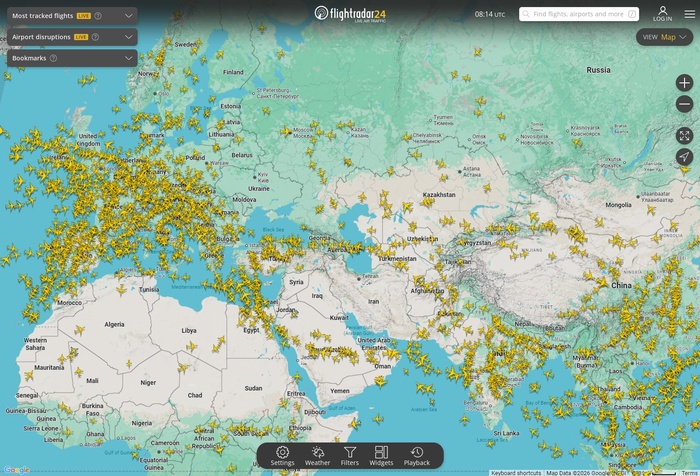
Task: Enter fullscreen map view
Action: 684,135
